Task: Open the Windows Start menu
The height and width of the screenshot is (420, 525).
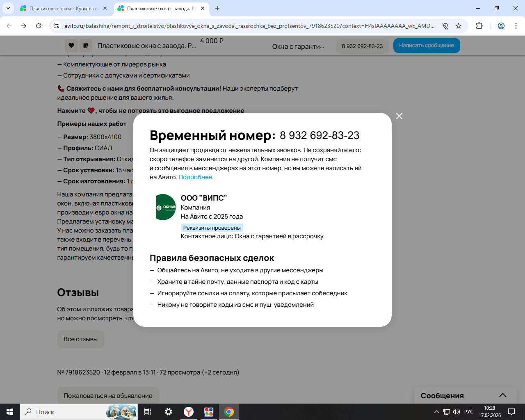Action: click(x=10, y=412)
